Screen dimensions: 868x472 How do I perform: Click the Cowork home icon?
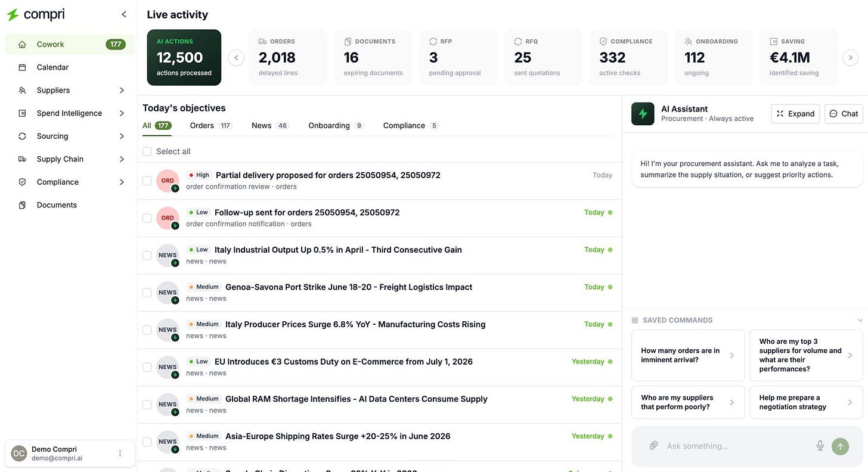click(x=22, y=44)
